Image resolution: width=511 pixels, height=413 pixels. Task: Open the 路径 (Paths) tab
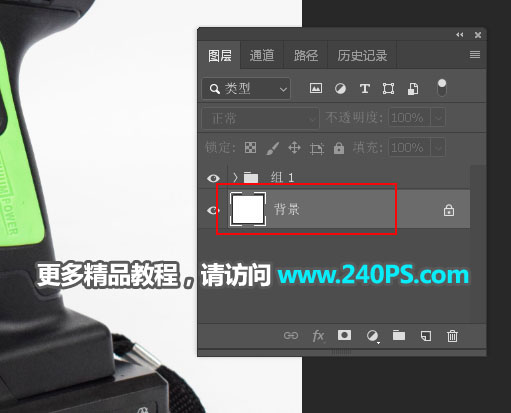306,55
